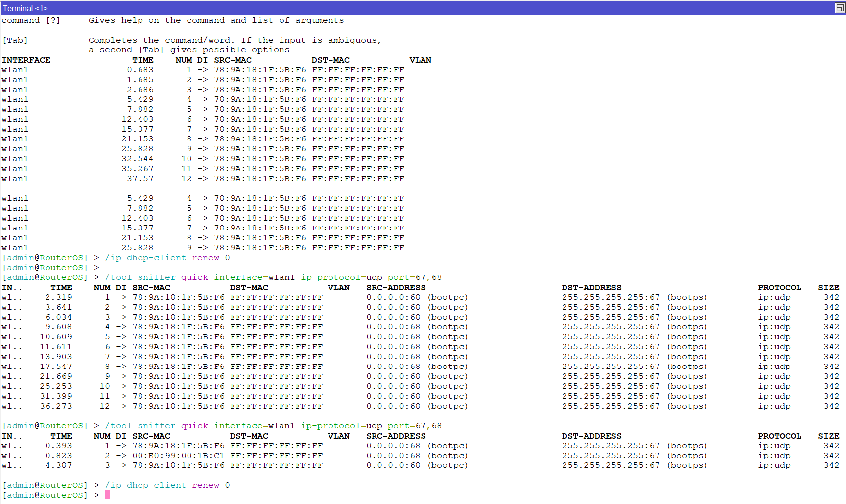Click the time value 35.267
The height and width of the screenshot is (504, 846).
coord(138,169)
